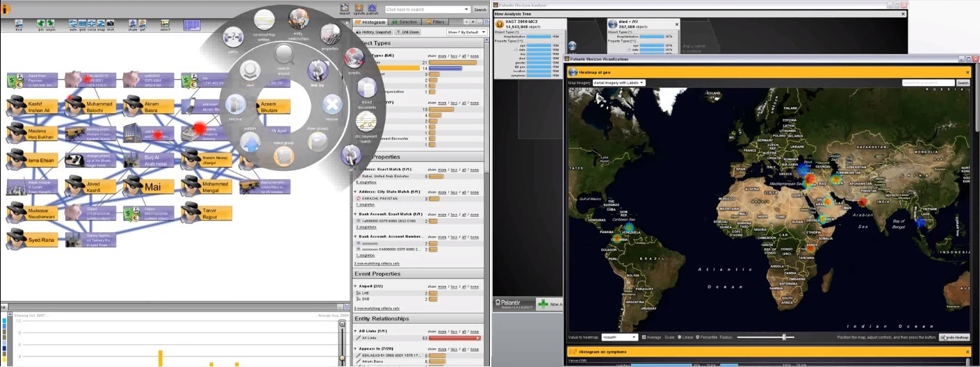Choose properties in the radial menu
The image size is (980, 367).
coord(331,33)
